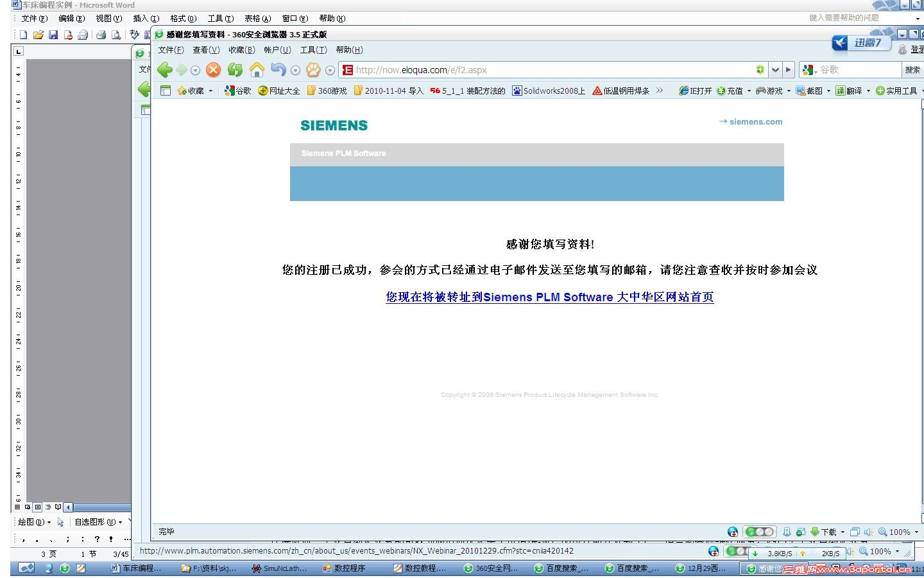The height and width of the screenshot is (578, 924).
Task: Open the 收藏 favorites dropdown in bookmarks bar
Action: [x=195, y=91]
